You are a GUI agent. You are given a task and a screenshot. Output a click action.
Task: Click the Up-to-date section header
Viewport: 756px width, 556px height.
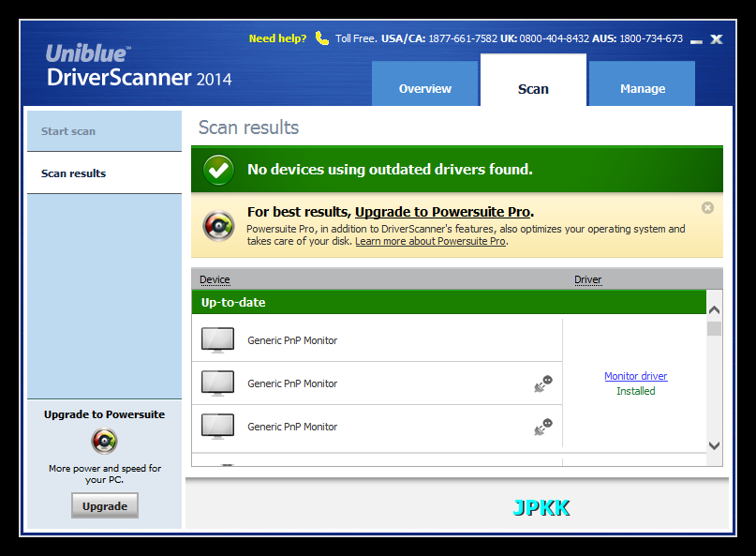click(449, 302)
